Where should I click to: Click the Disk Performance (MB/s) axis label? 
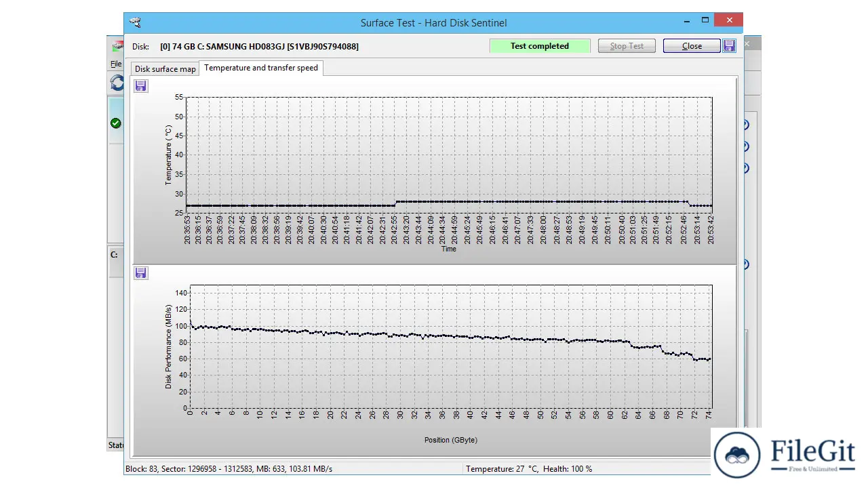(x=168, y=346)
